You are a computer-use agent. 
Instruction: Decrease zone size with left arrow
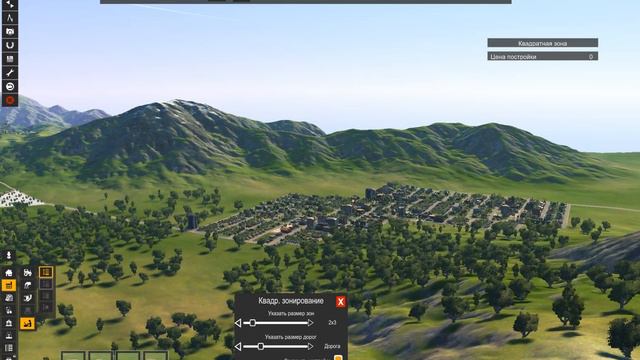pyautogui.click(x=238, y=323)
